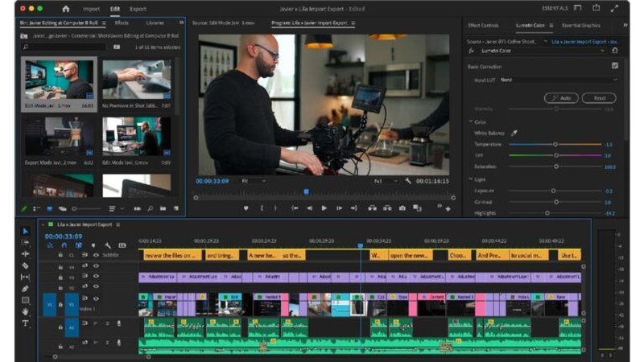Click the timeline caption track options icon

pyautogui.click(x=122, y=245)
